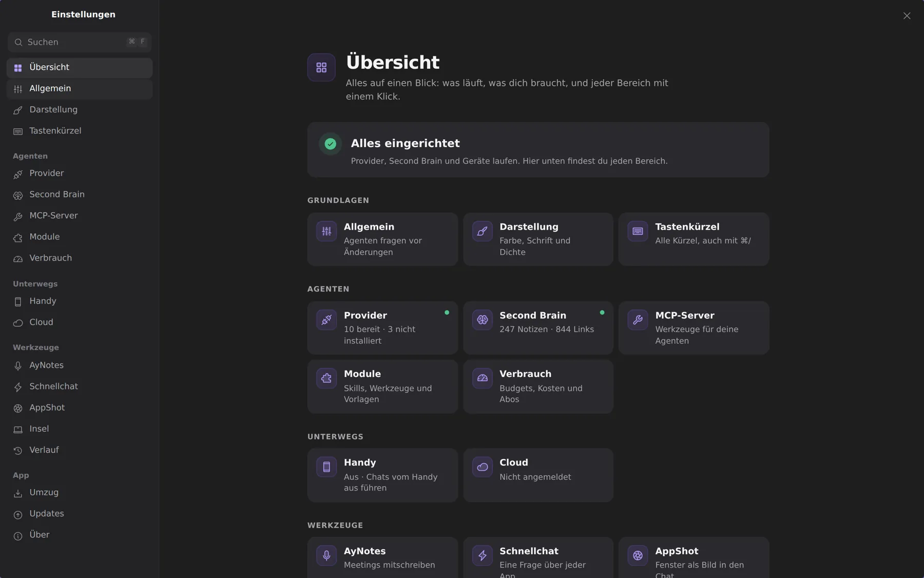Viewport: 924px width, 578px height.
Task: Click the Übersicht grid icon in the page header
Action: click(x=321, y=67)
